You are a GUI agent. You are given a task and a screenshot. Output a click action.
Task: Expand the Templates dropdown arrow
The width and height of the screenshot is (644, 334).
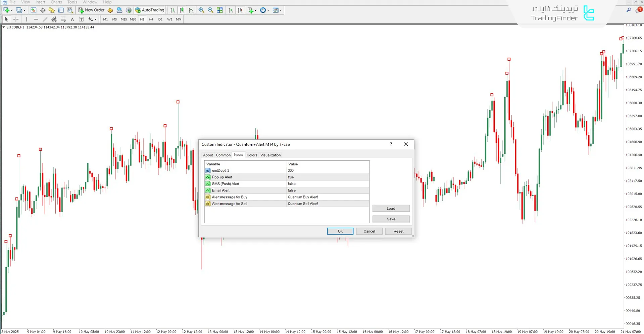281,10
